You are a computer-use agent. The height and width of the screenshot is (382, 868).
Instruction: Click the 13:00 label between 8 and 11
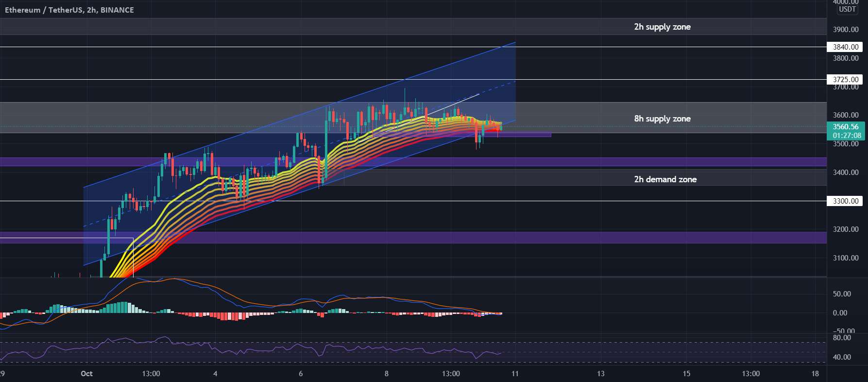451,374
